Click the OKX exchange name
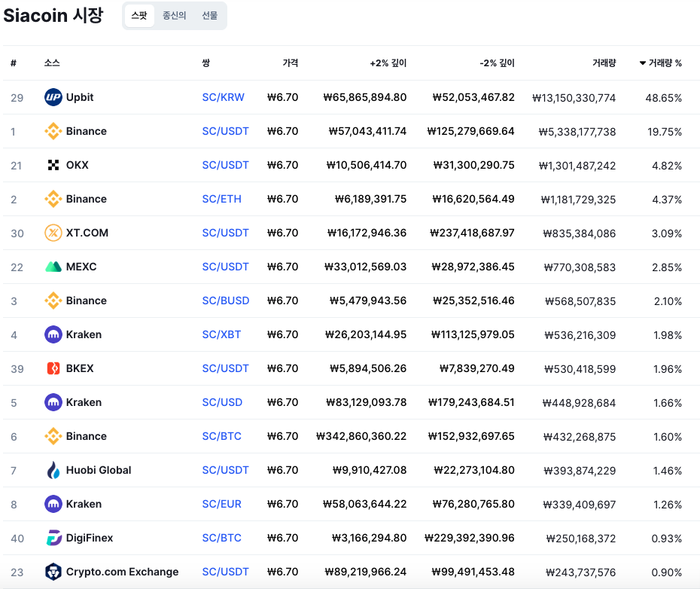The width and height of the screenshot is (700, 589). [x=78, y=165]
